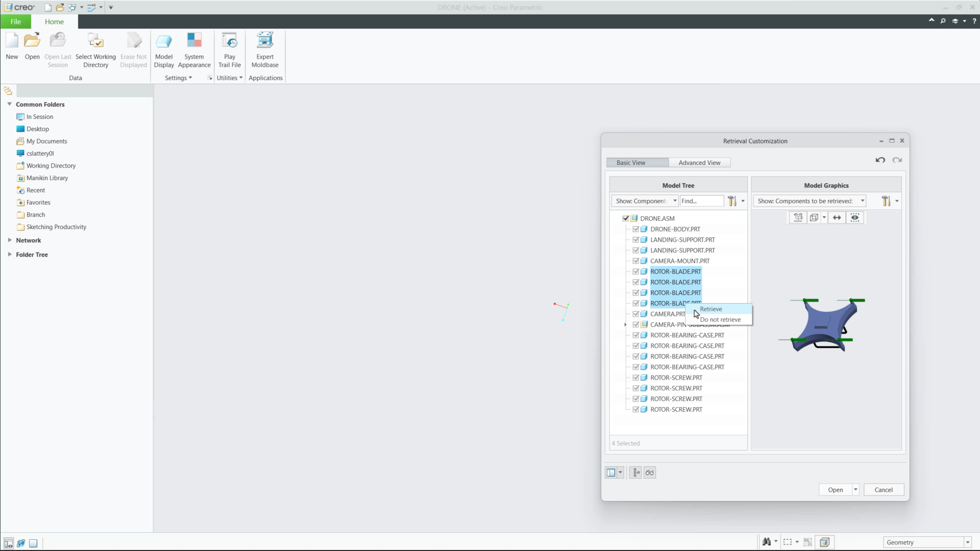Click the double-arrow icon in graphics toolbar
The image size is (980, 551).
point(837,217)
